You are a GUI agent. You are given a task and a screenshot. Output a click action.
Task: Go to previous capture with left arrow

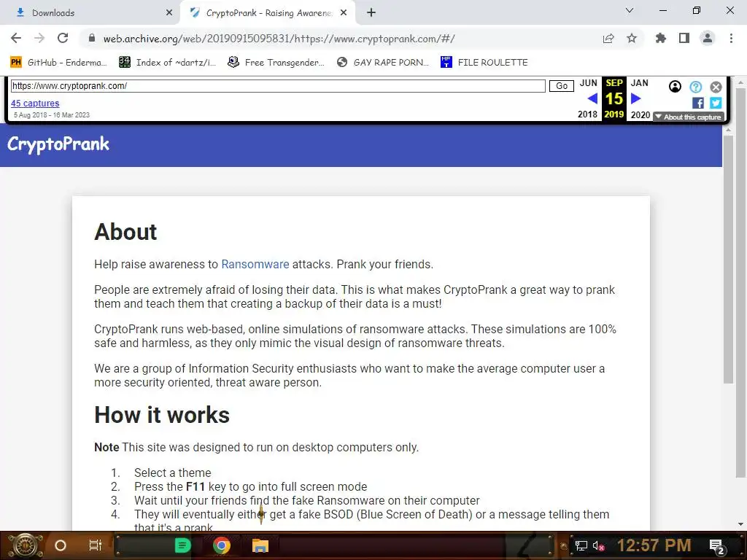592,98
